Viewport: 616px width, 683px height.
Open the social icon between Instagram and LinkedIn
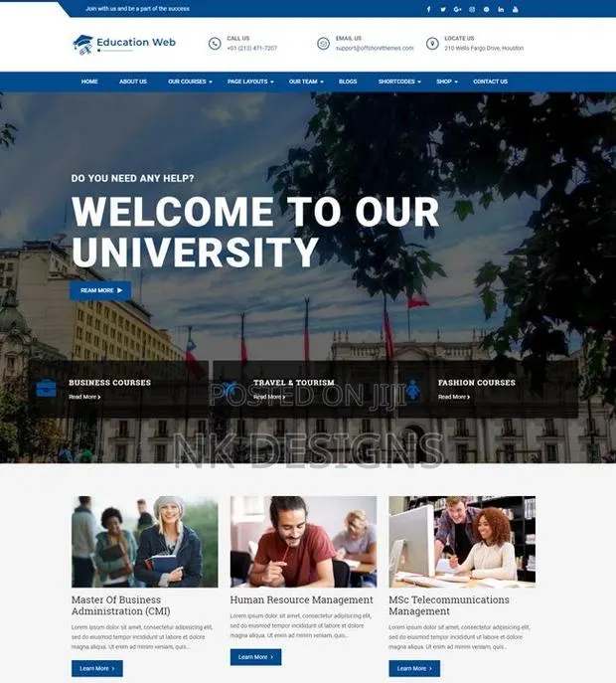(x=486, y=9)
